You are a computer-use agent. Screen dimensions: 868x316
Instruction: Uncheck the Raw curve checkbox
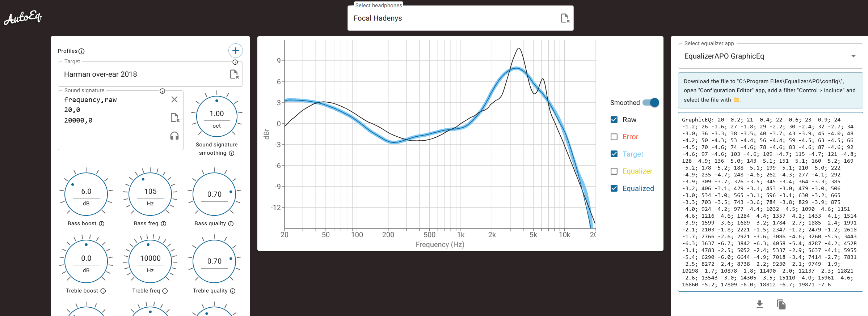(x=614, y=120)
